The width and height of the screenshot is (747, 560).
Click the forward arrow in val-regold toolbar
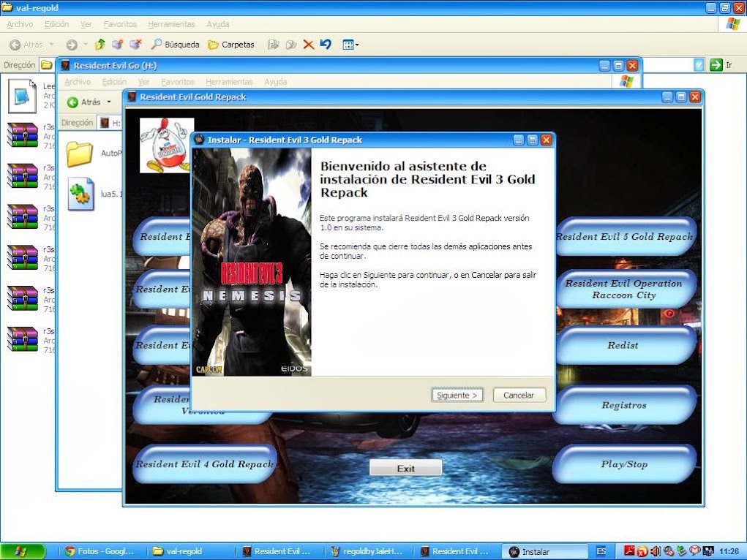[x=72, y=45]
